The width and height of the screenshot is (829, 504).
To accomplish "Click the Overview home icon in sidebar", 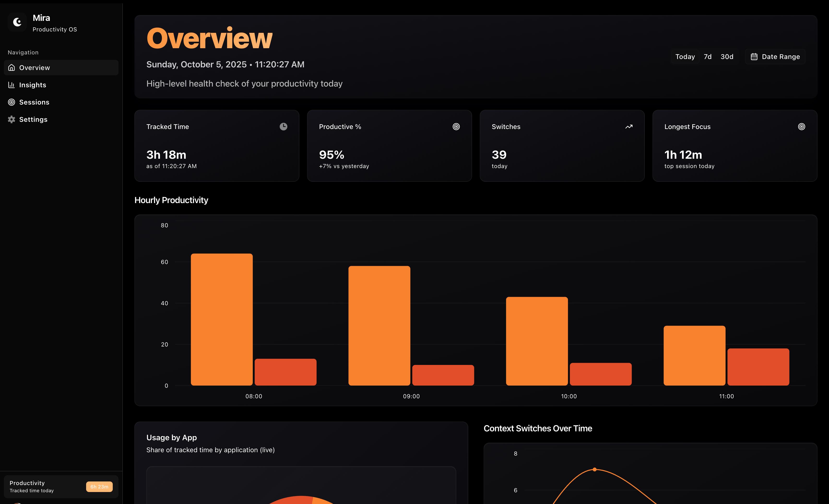I will click(x=12, y=68).
